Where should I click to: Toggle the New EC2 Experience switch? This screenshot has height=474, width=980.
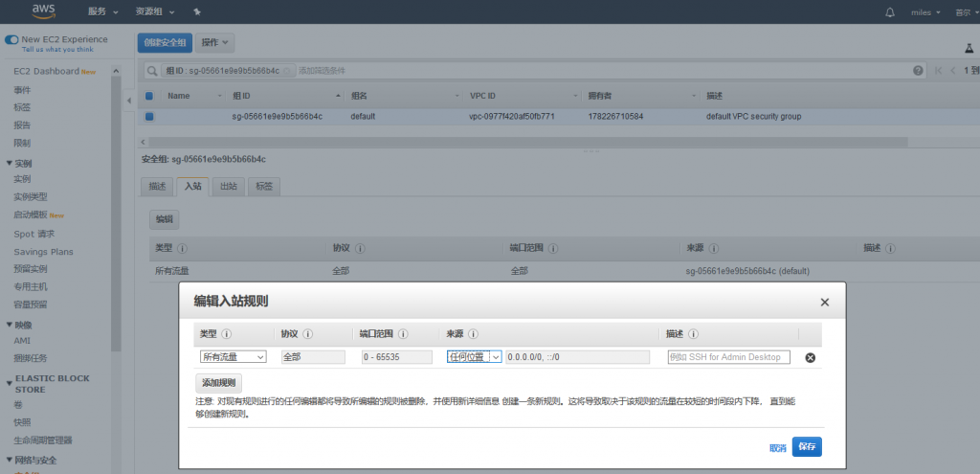12,40
